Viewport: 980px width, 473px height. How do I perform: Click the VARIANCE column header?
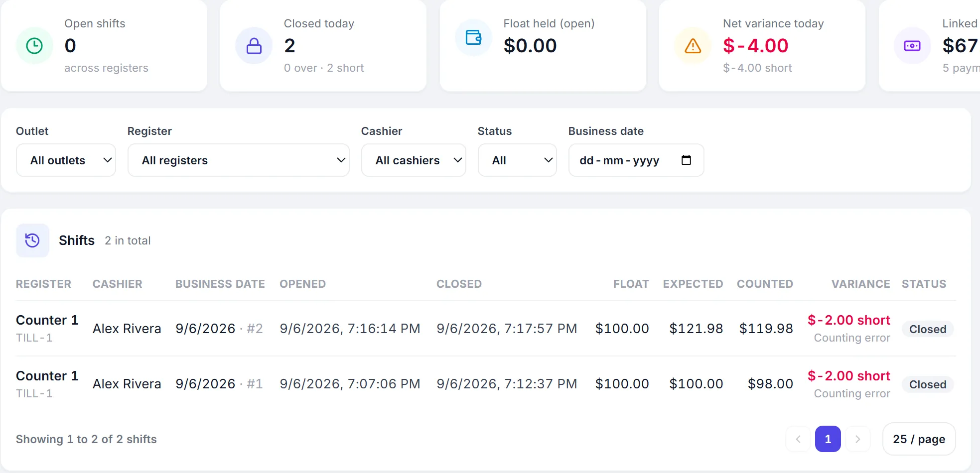pos(861,284)
